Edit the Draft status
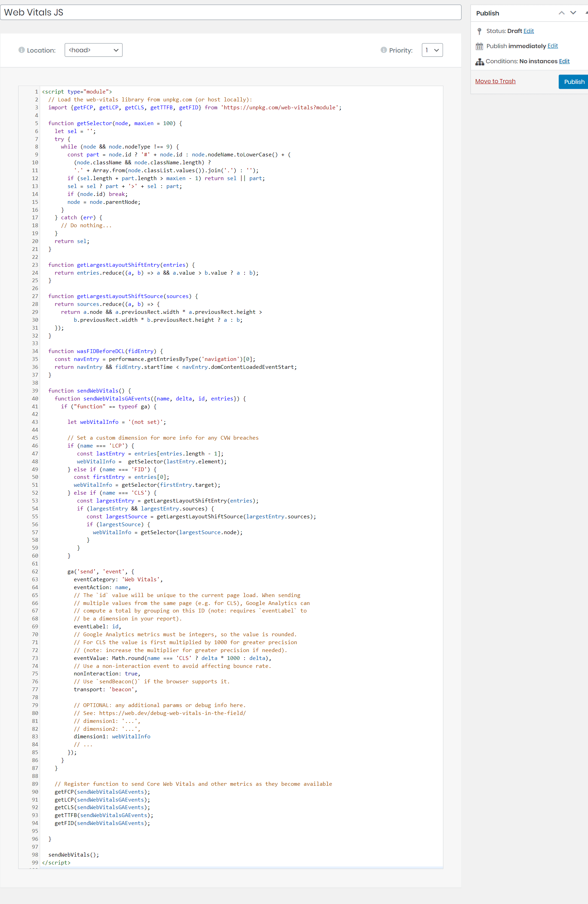This screenshot has width=588, height=904. pyautogui.click(x=528, y=31)
